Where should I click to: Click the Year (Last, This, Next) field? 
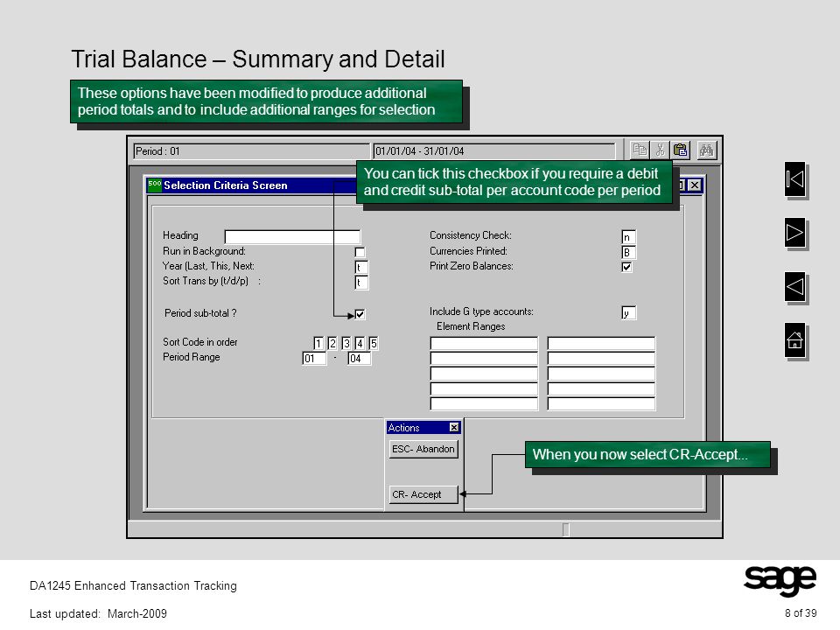[361, 268]
